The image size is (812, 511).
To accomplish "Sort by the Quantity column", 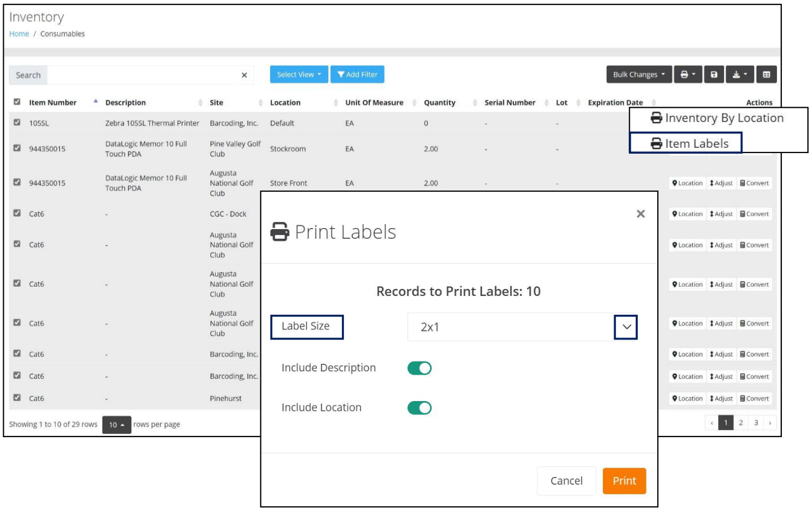I will click(x=474, y=102).
